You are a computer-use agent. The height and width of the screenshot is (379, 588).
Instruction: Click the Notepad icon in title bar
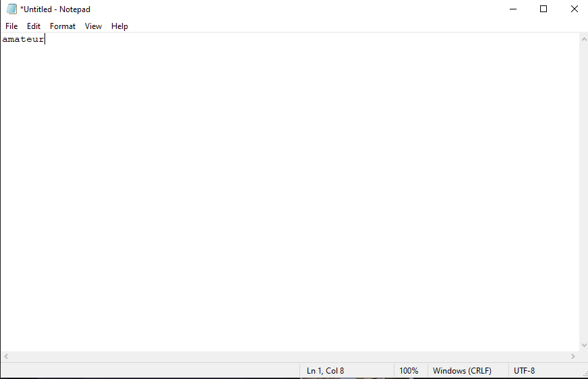click(11, 9)
